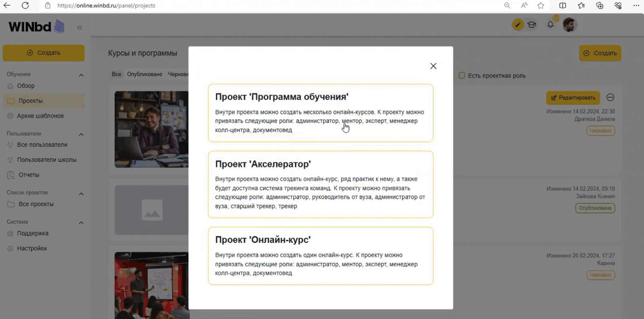Image resolution: width=644 pixels, height=319 pixels.
Task: Click the author name Драпеза Данила
Action: click(x=594, y=119)
